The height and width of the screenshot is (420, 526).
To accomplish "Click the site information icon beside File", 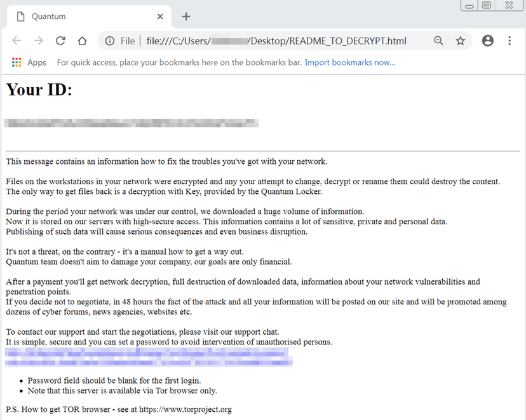I will point(110,41).
